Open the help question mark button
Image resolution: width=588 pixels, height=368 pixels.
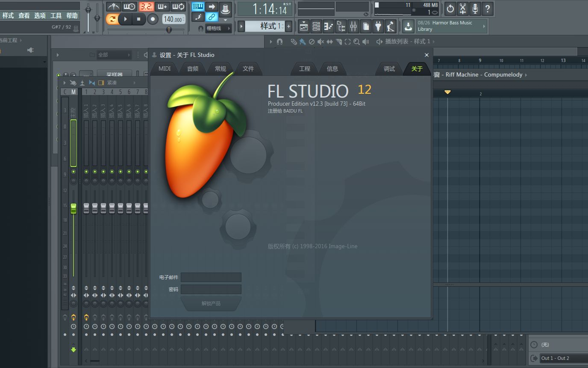[488, 8]
